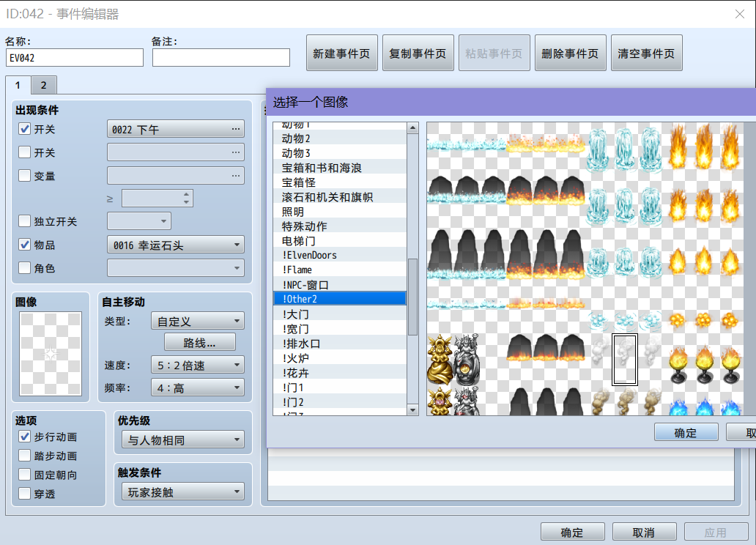The width and height of the screenshot is (756, 545).
Task: Toggle the 步行动画 option
Action: tap(24, 437)
